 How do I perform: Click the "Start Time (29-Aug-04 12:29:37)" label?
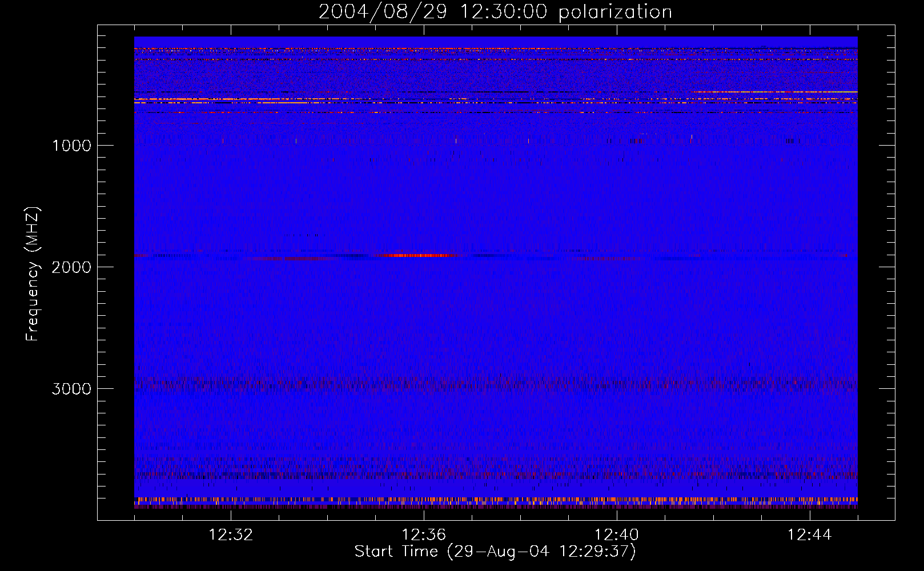click(495, 552)
